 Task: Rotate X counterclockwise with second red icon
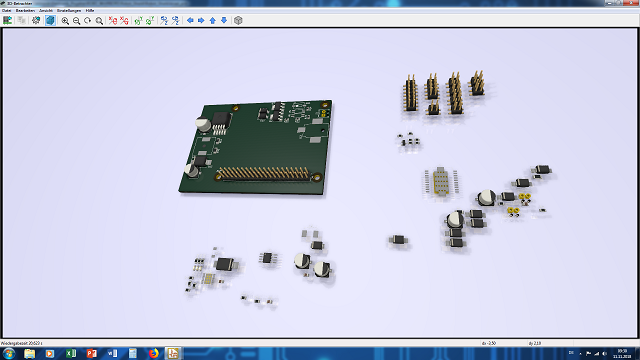point(124,20)
